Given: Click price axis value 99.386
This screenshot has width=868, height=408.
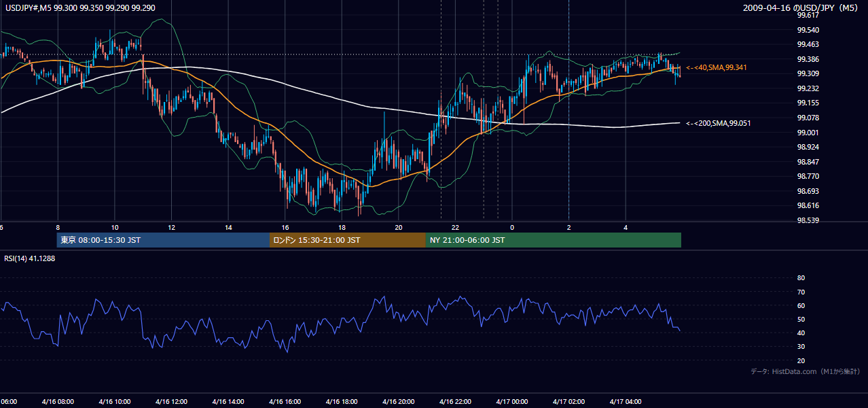Looking at the screenshot, I should pos(808,59).
